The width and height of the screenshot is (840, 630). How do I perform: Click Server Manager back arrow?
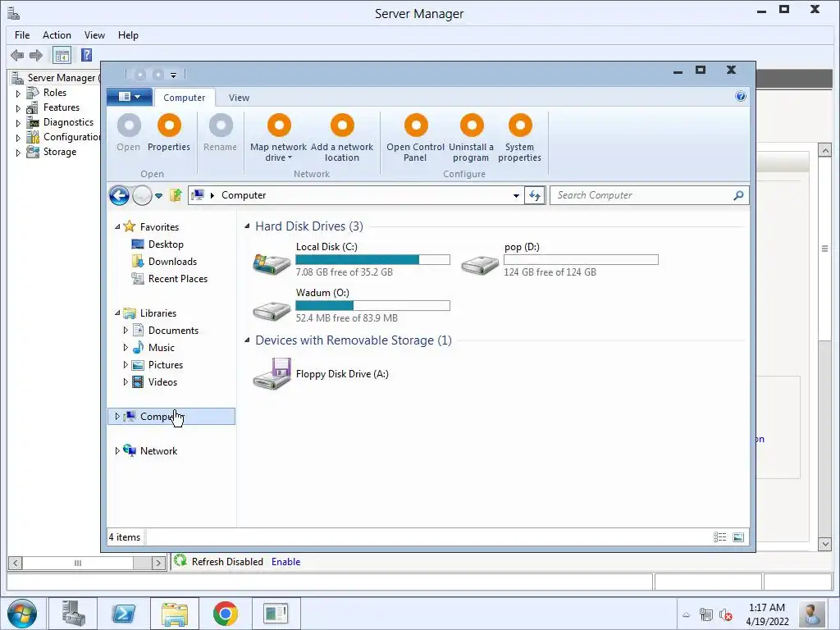17,55
